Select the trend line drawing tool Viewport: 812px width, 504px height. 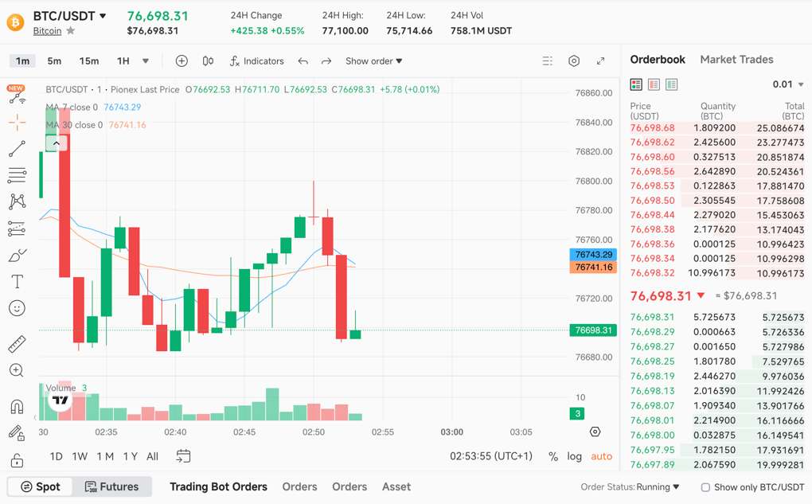click(17, 149)
